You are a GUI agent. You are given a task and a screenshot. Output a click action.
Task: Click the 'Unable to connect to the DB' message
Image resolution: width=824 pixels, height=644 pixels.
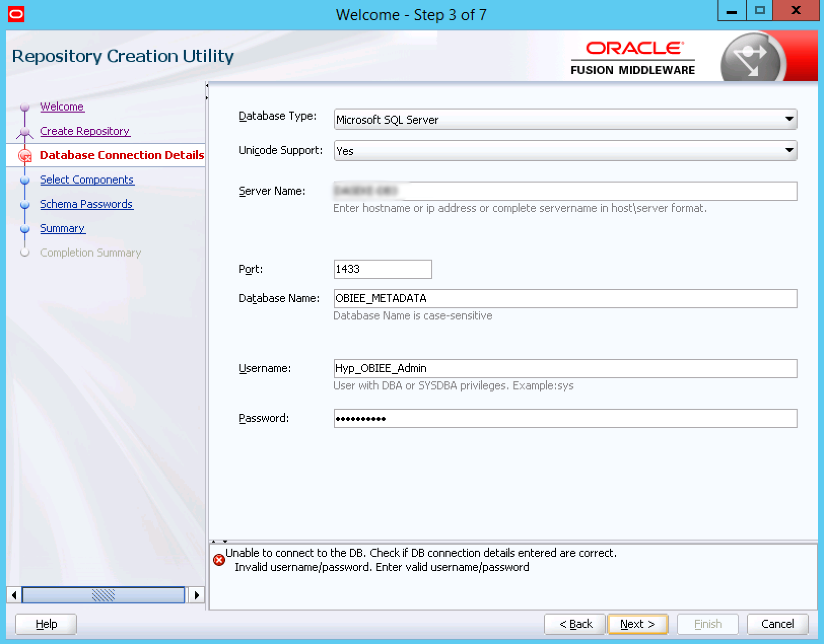click(x=421, y=553)
